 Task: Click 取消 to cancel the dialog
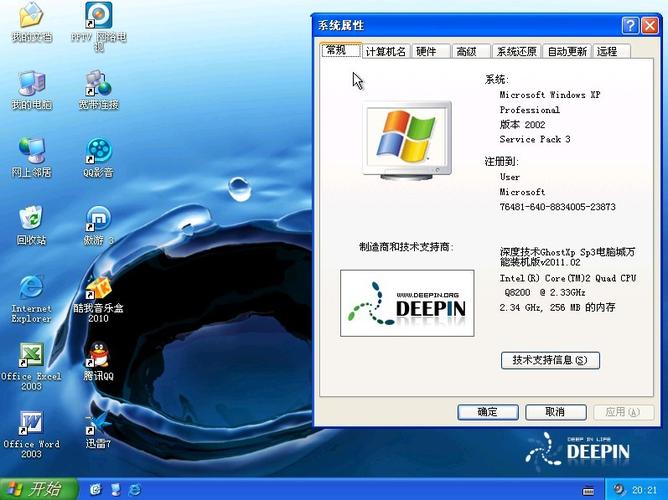[x=556, y=412]
